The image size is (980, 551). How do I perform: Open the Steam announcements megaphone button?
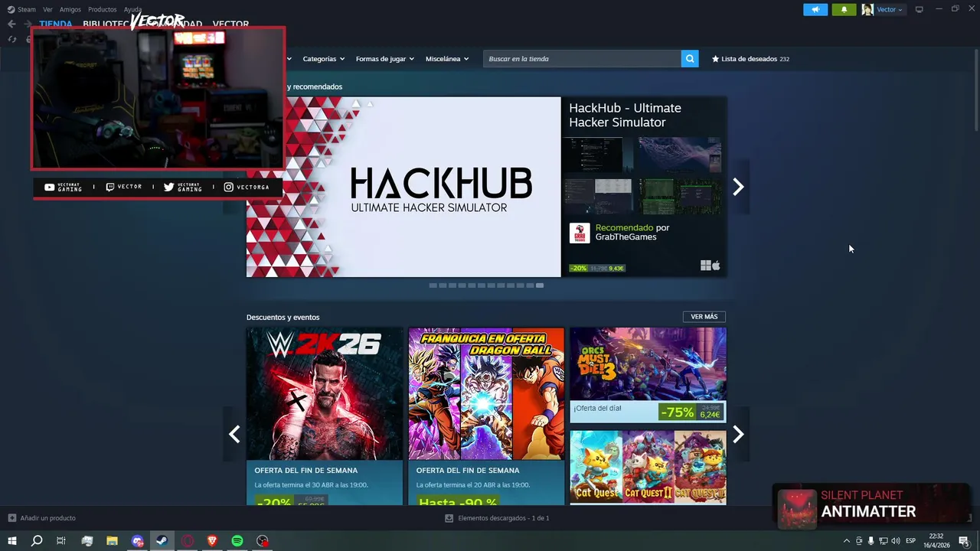point(815,9)
